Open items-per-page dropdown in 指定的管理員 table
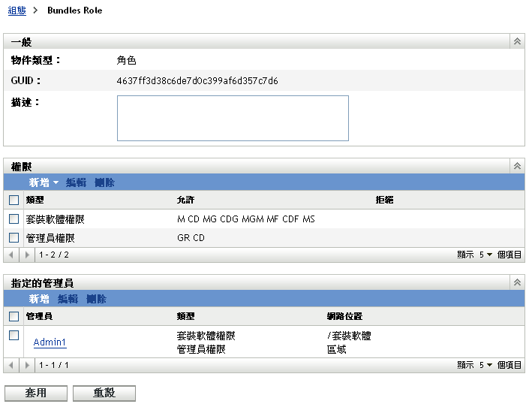 click(x=486, y=365)
